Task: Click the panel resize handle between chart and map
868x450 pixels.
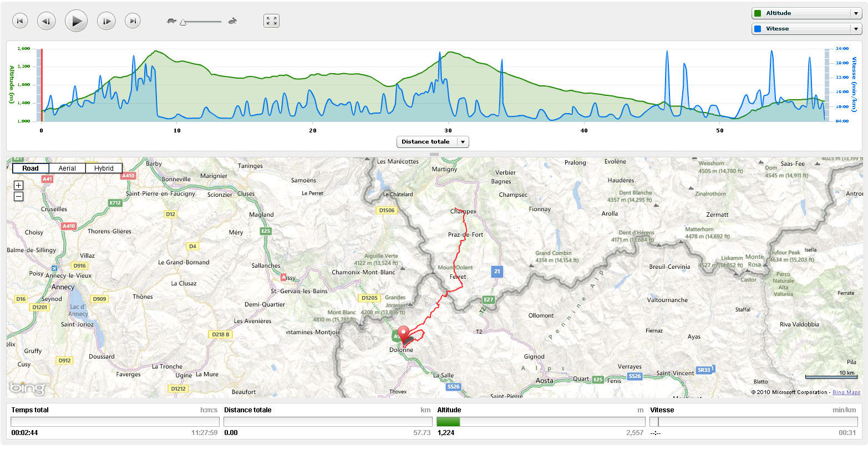Action: [434, 154]
